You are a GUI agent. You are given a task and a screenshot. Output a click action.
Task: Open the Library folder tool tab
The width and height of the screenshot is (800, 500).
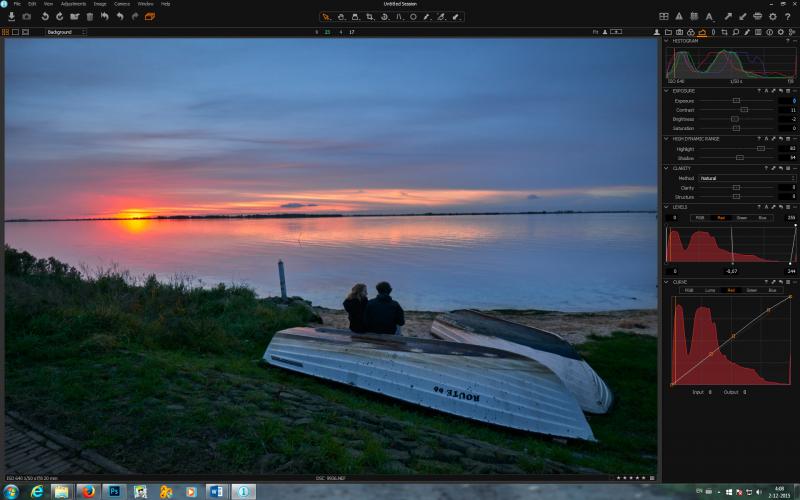click(x=668, y=32)
